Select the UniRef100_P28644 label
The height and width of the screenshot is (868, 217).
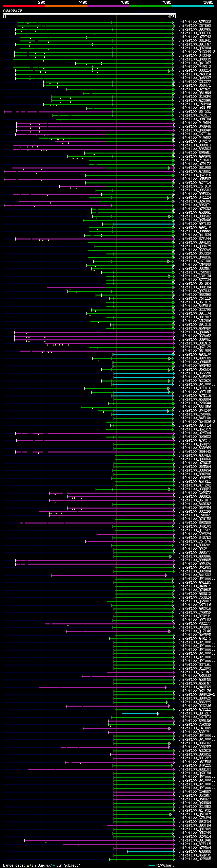tap(195, 403)
